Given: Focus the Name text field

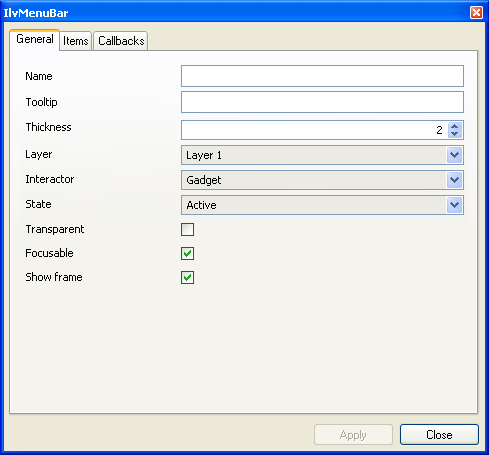Looking at the screenshot, I should pos(322,76).
